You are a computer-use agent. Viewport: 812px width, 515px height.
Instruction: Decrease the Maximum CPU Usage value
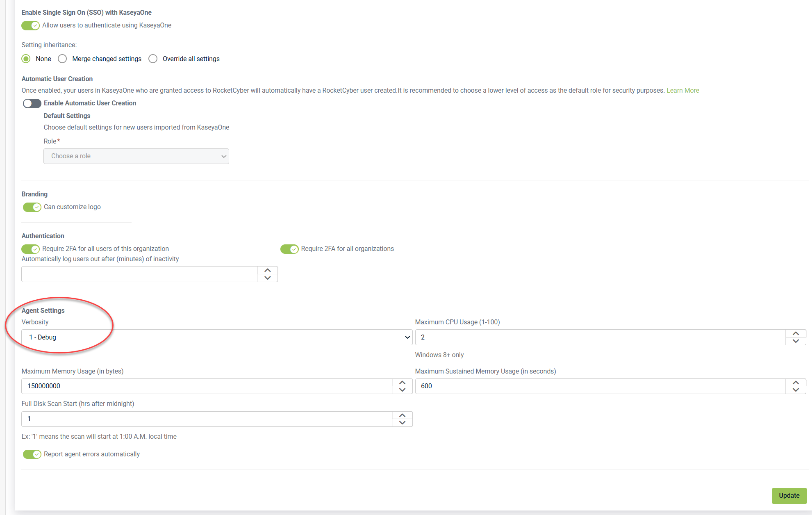point(796,341)
